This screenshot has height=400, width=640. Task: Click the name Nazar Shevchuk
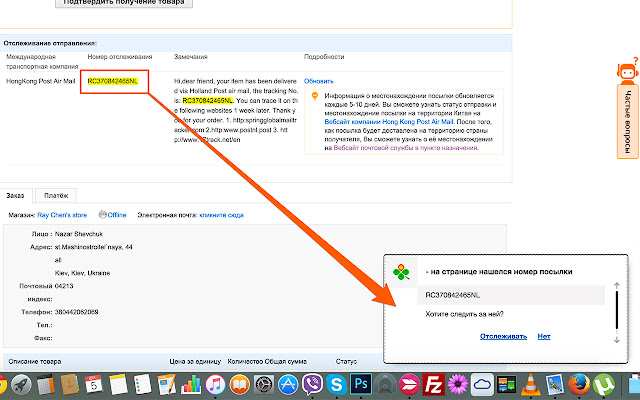(79, 234)
